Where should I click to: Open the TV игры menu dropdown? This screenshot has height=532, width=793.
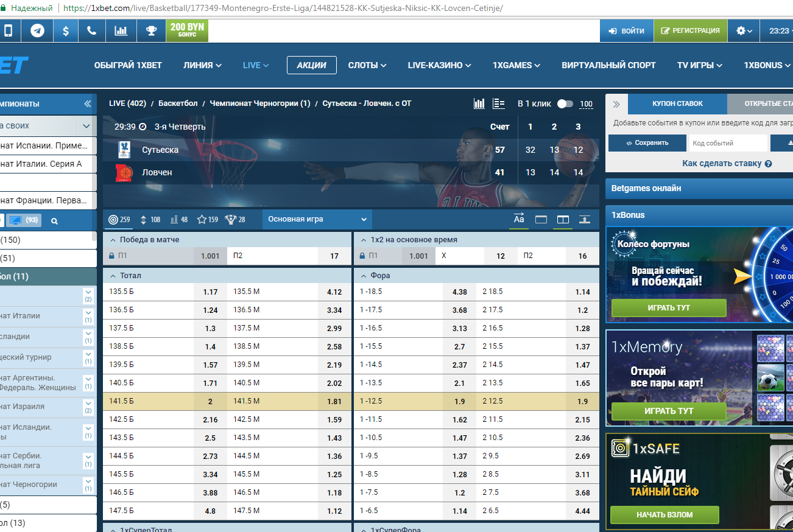point(699,65)
